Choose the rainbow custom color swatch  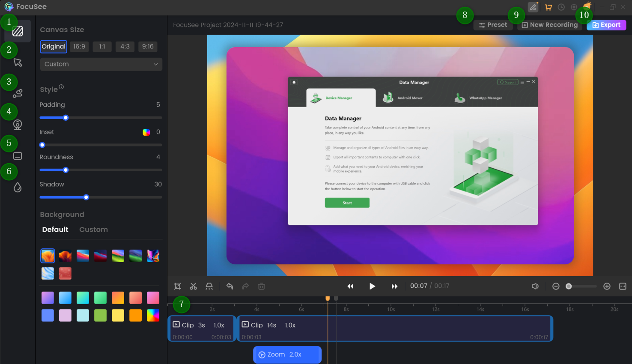point(153,315)
